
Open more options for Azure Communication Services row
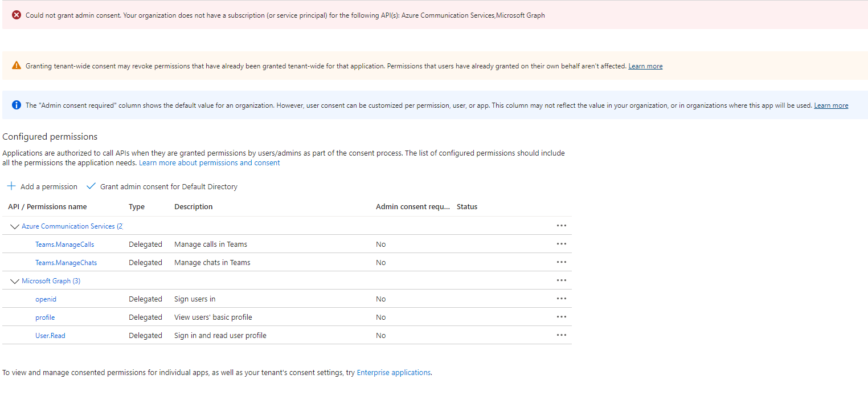(562, 226)
